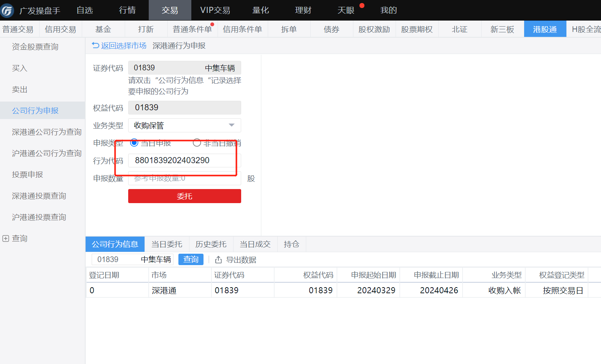Switch to the 债券 tab
The image size is (601, 364).
pyautogui.click(x=331, y=29)
